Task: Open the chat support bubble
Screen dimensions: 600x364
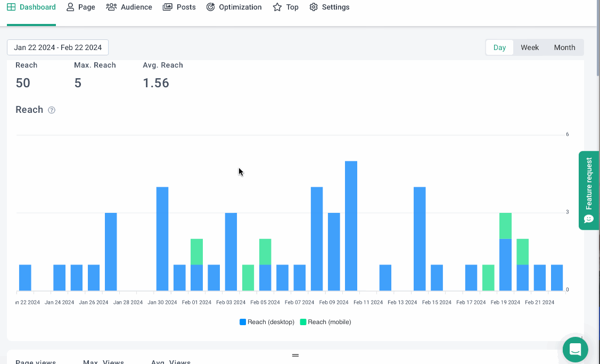Action: 575,350
